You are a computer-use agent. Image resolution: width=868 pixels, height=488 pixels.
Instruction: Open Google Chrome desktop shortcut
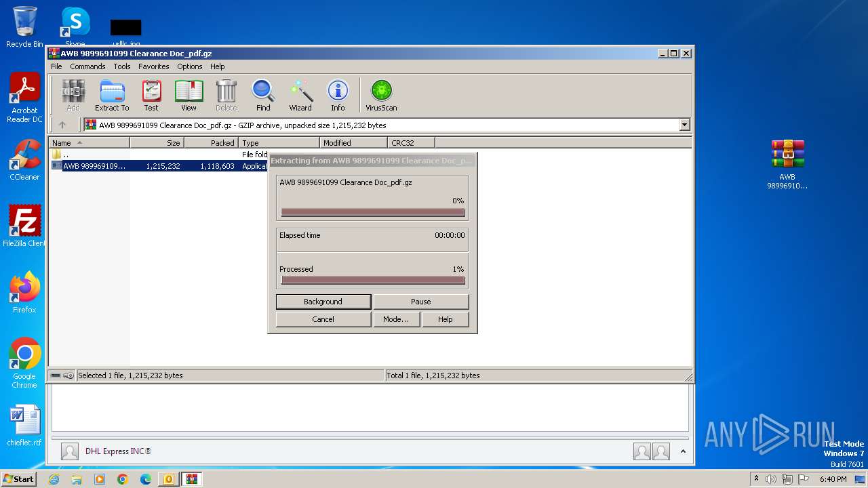24,363
